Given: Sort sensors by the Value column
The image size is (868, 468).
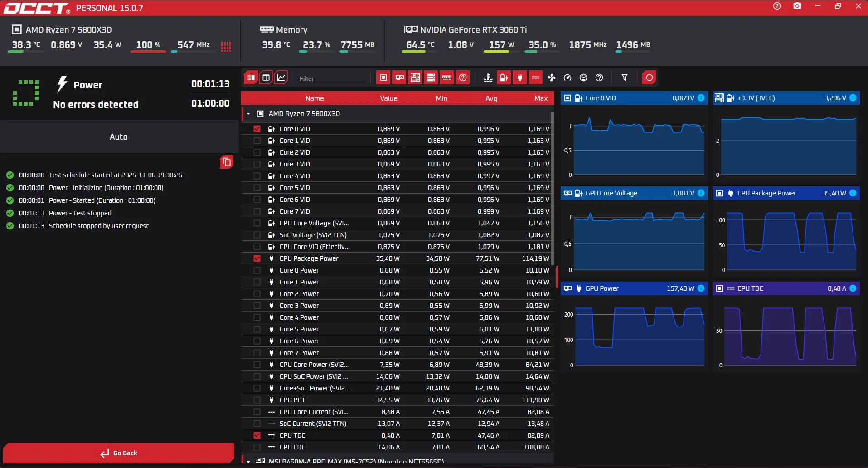Looking at the screenshot, I should coord(388,98).
